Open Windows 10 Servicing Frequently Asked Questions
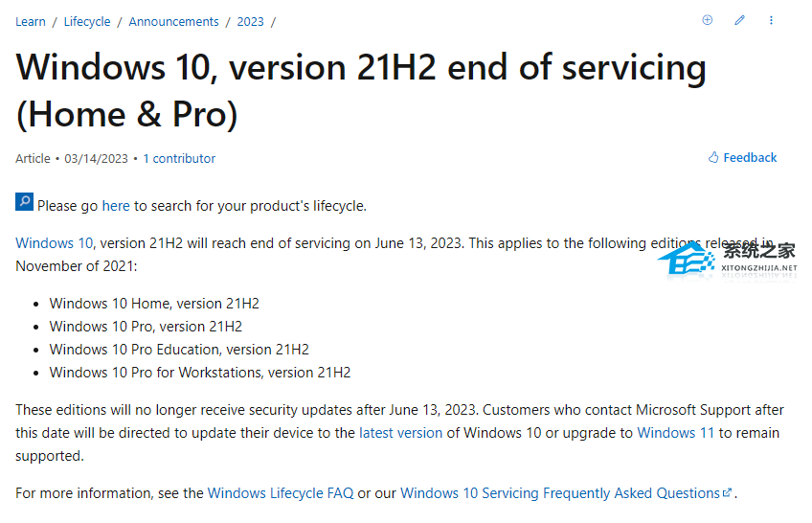 tap(560, 493)
